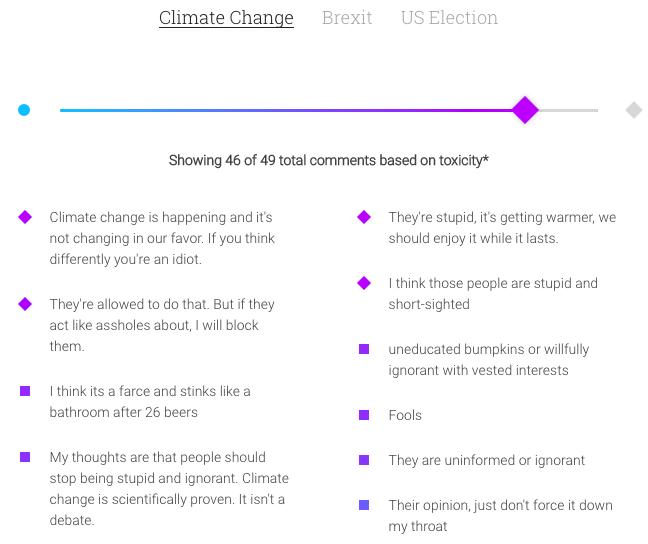Click diamond icon beside 'They're stupid' comment
Screen dimensions: 648x544
click(364, 217)
